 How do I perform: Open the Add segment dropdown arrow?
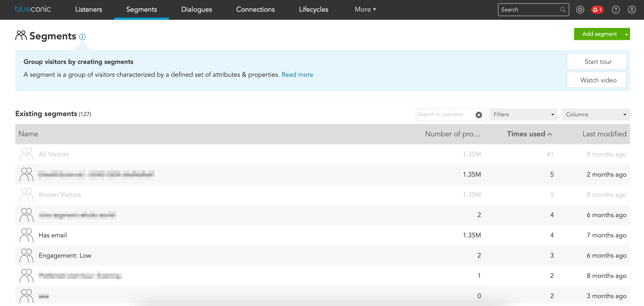pos(626,34)
